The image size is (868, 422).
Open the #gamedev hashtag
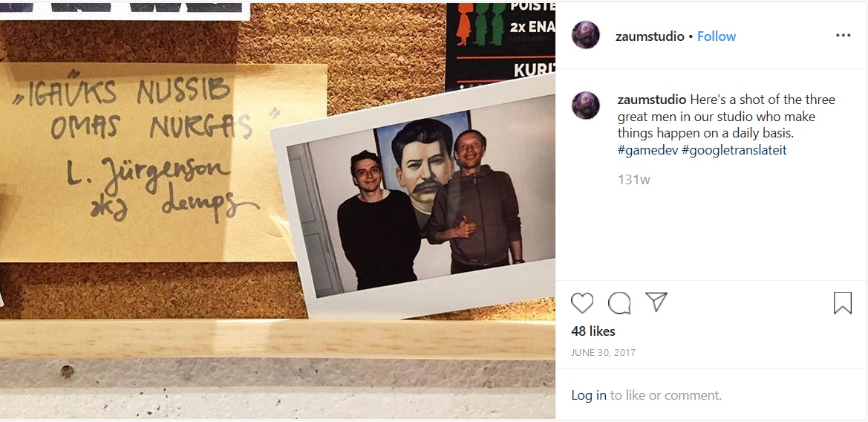[647, 150]
